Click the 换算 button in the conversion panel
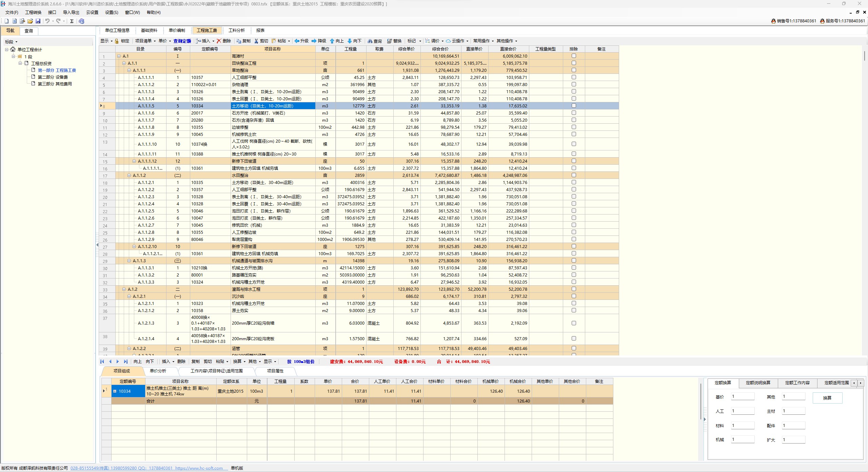The height and width of the screenshot is (472, 868). [827, 398]
